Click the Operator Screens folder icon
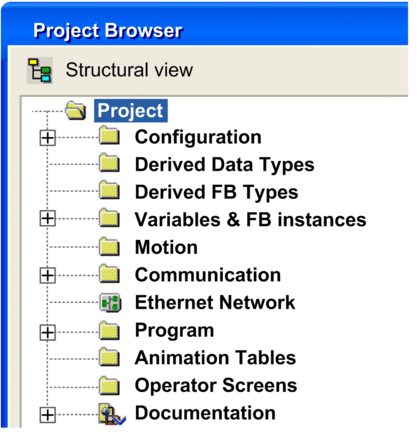 [x=110, y=385]
